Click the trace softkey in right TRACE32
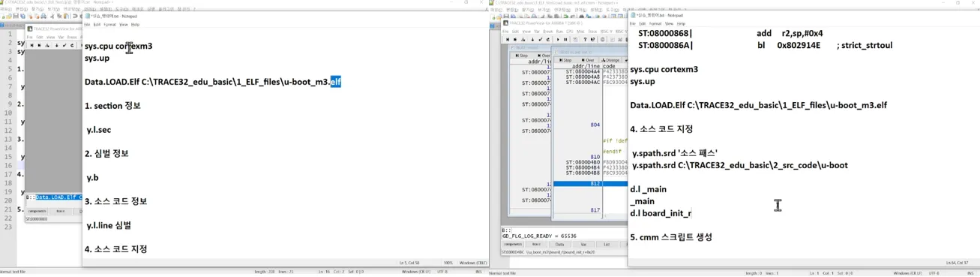980x277 pixels. click(x=536, y=244)
